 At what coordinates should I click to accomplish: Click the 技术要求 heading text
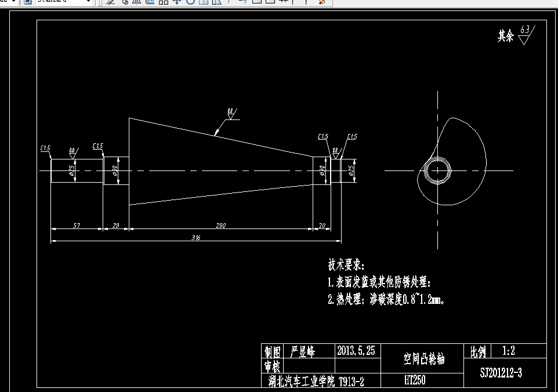346,265
